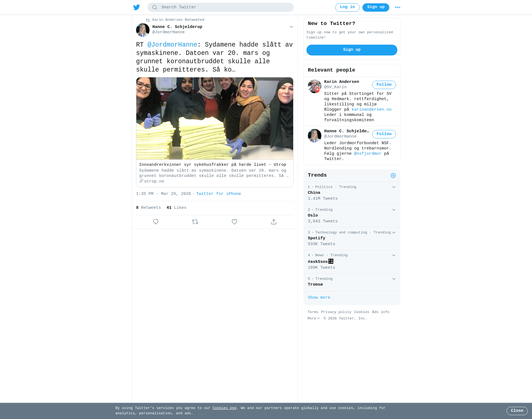
Task: Click the search magnifier icon
Action: [155, 7]
